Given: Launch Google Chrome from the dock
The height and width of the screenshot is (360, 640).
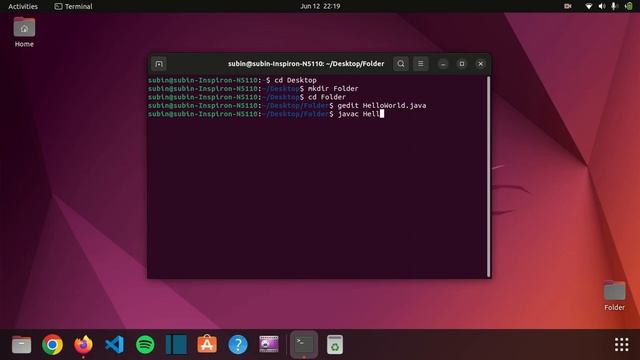Looking at the screenshot, I should 52,345.
